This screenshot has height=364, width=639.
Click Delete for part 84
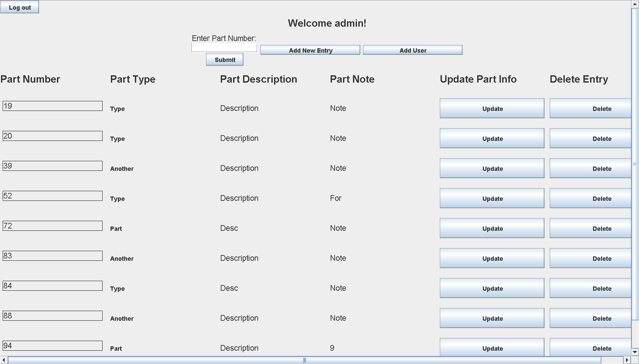[x=602, y=288]
